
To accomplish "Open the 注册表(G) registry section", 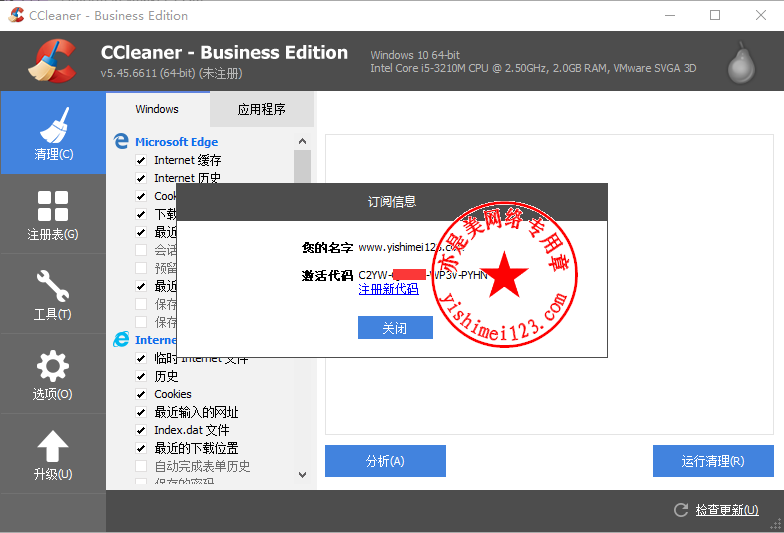I will [x=53, y=214].
